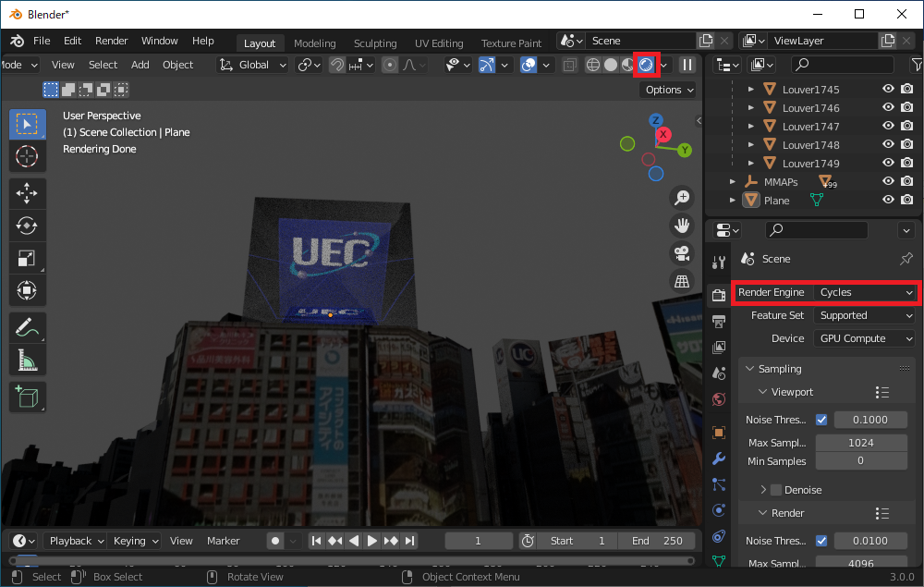
Task: Expand the Denoise subpanel
Action: click(763, 490)
